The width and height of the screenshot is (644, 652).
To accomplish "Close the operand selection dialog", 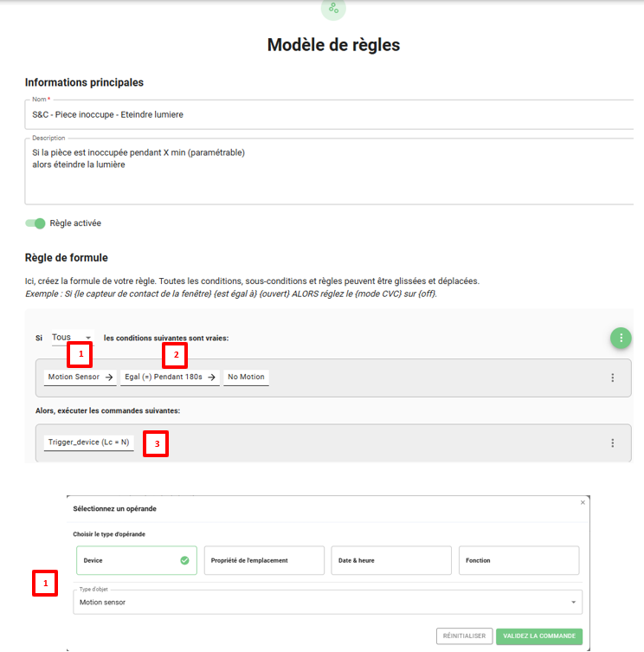I will coord(583,502).
